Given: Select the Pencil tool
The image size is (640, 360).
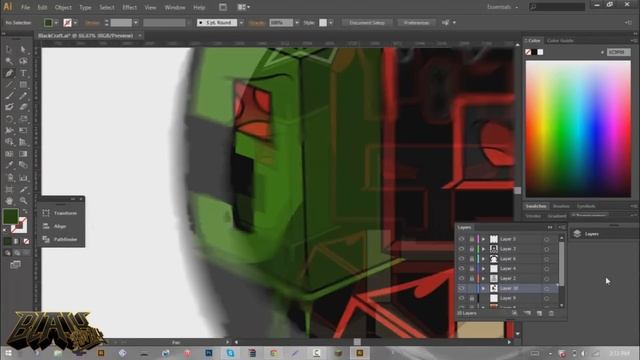Looking at the screenshot, I should [x=23, y=96].
